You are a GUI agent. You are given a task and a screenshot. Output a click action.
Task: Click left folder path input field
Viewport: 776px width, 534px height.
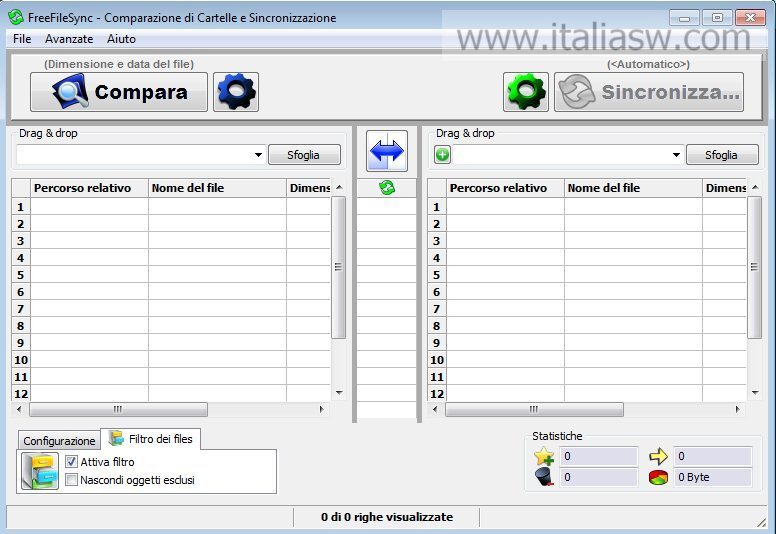click(x=135, y=155)
